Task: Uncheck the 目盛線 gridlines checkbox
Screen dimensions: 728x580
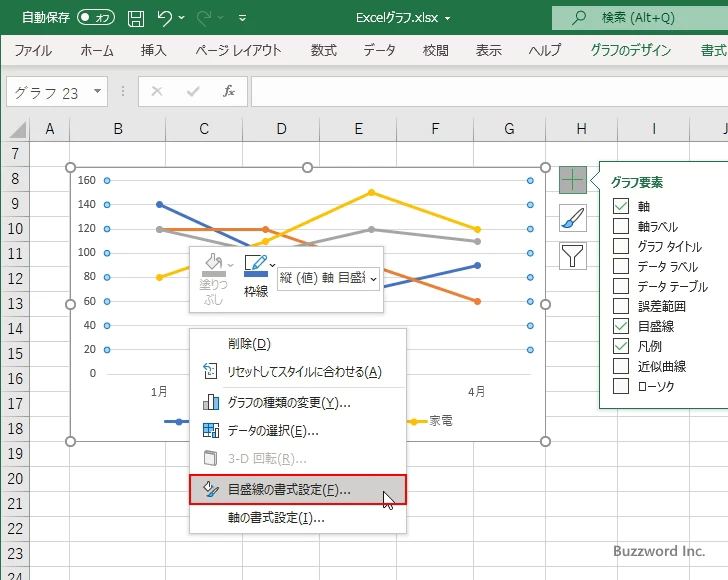Action: pyautogui.click(x=621, y=326)
